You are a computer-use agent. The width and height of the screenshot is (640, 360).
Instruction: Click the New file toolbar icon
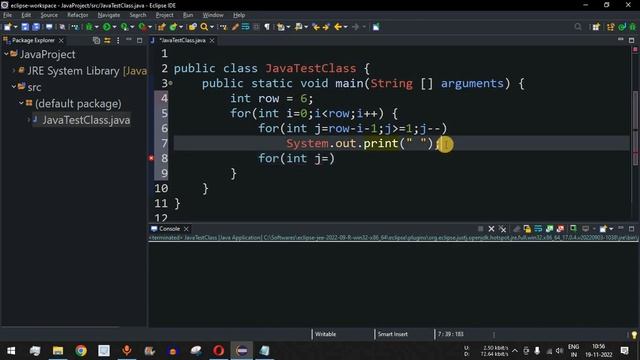[x=7, y=27]
